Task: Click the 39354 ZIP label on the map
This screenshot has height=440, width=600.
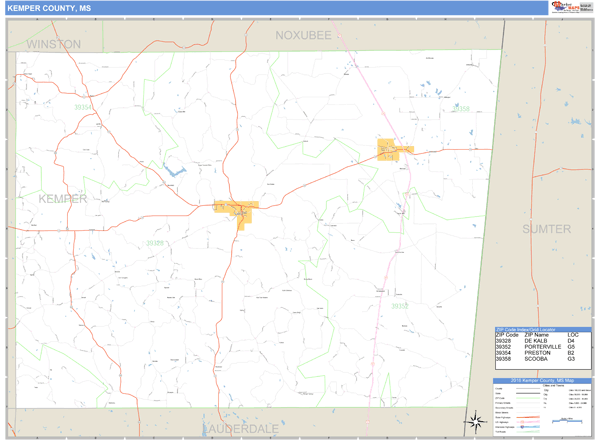Action: click(x=83, y=107)
